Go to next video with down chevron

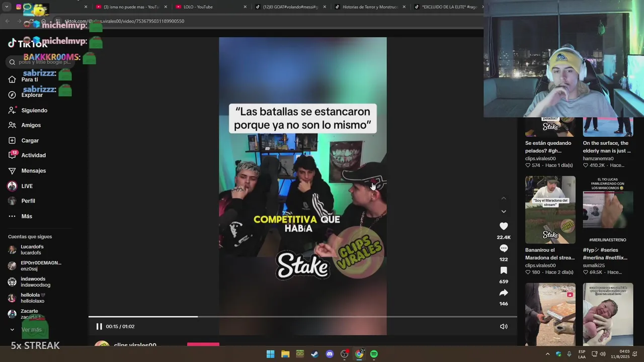coord(504,211)
